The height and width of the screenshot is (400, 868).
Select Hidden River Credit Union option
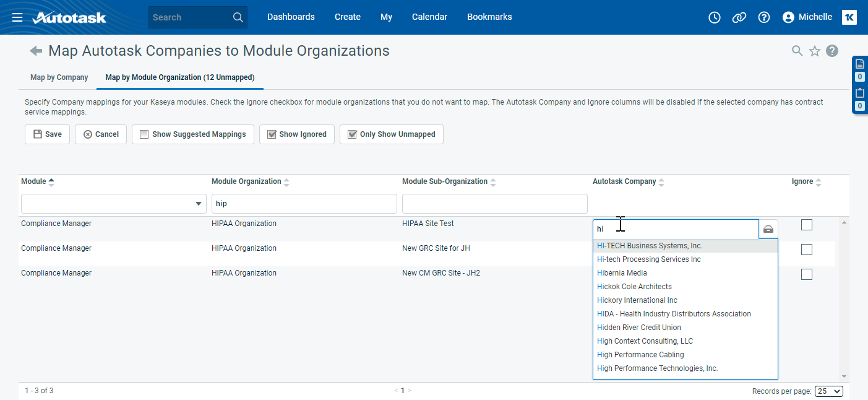(685, 328)
